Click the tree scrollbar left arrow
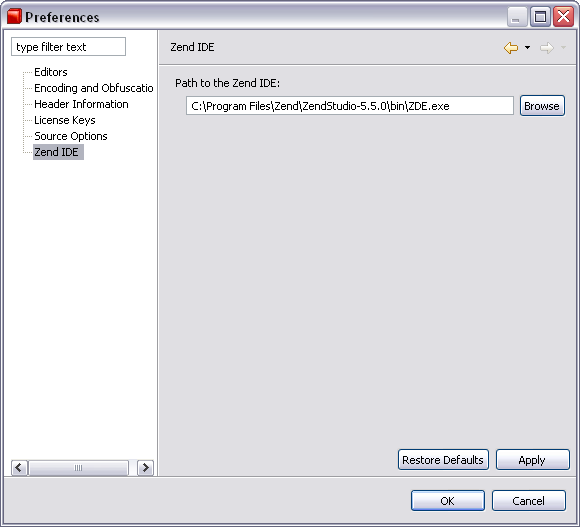This screenshot has height=527, width=580. (x=19, y=468)
